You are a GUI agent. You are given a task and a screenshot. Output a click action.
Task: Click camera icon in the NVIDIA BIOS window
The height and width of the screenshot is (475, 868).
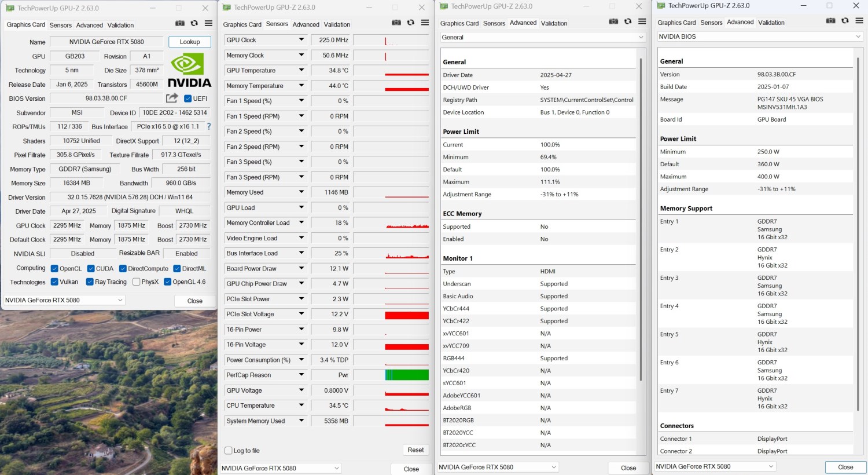pyautogui.click(x=830, y=20)
